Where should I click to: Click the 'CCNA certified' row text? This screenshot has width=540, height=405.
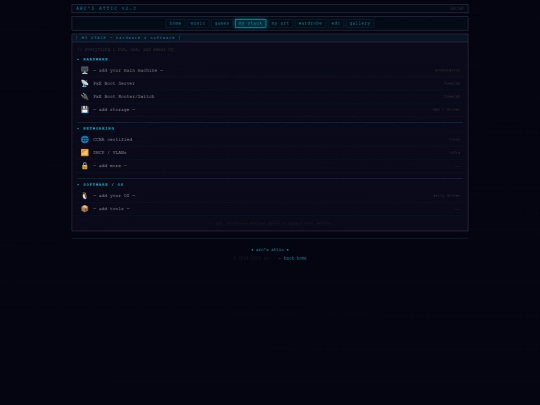click(113, 139)
